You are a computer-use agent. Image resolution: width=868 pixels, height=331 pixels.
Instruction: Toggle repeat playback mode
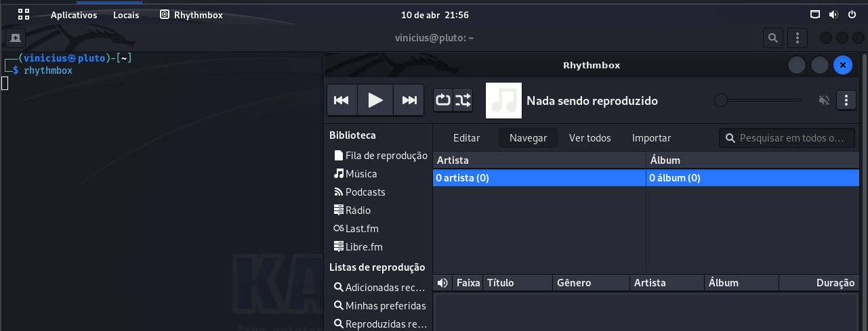pyautogui.click(x=443, y=101)
